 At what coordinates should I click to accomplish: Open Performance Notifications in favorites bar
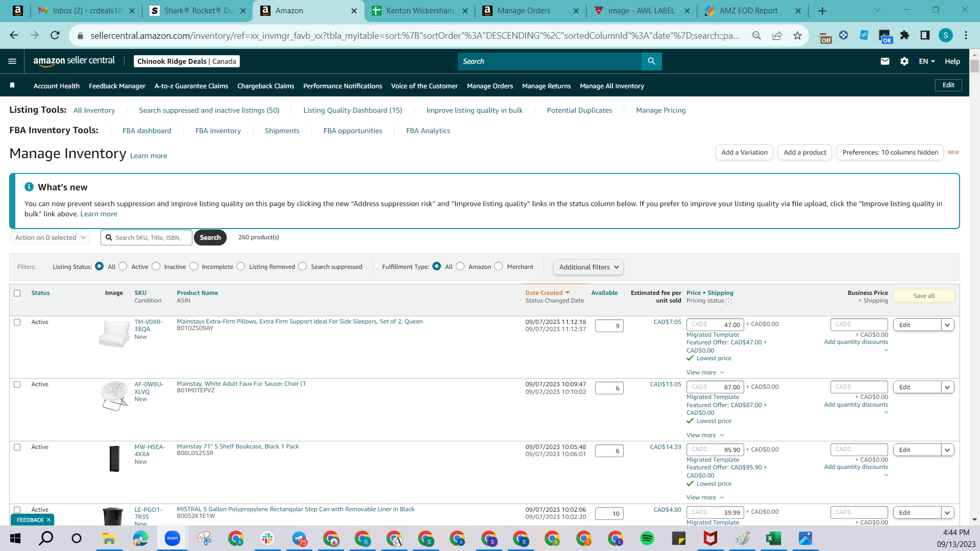pos(342,86)
